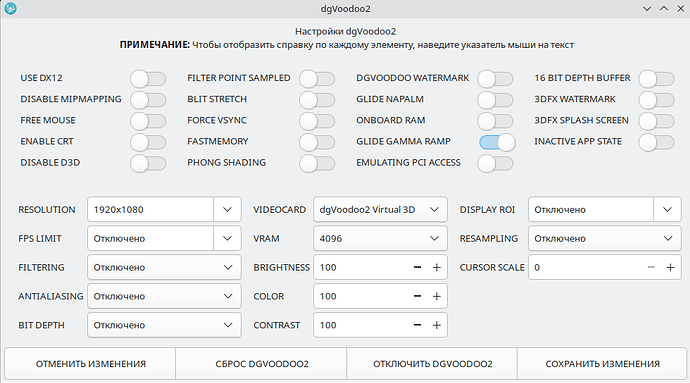690x383 pixels.
Task: Click the DISPLAY ROI text field
Action: click(x=591, y=210)
